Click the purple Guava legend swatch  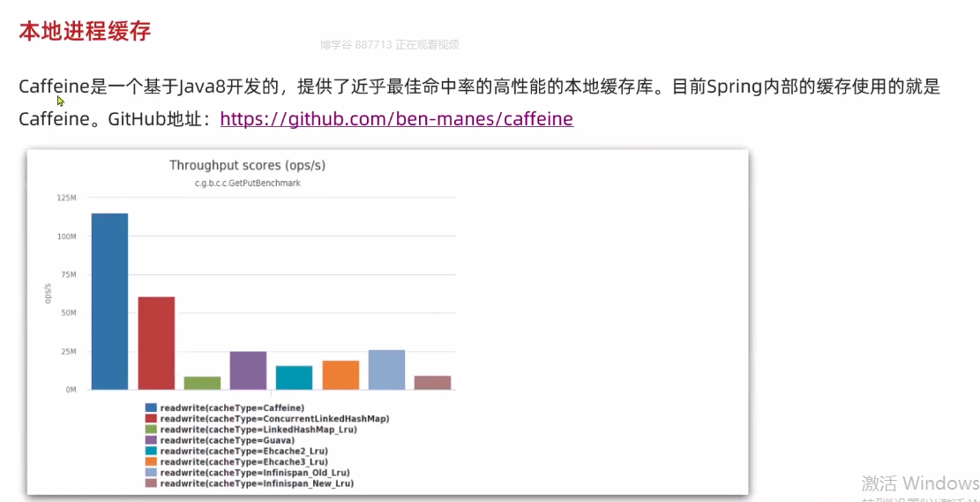coord(151,440)
